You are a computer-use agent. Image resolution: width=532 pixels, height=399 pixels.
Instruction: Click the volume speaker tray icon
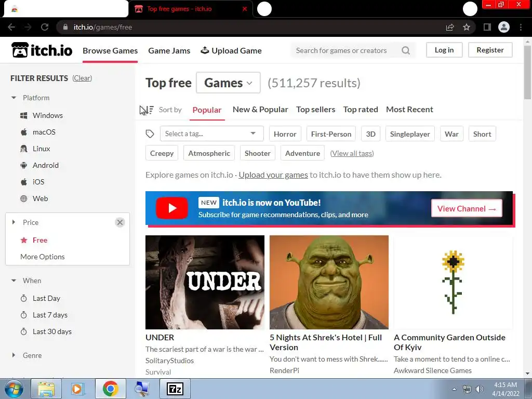point(479,389)
